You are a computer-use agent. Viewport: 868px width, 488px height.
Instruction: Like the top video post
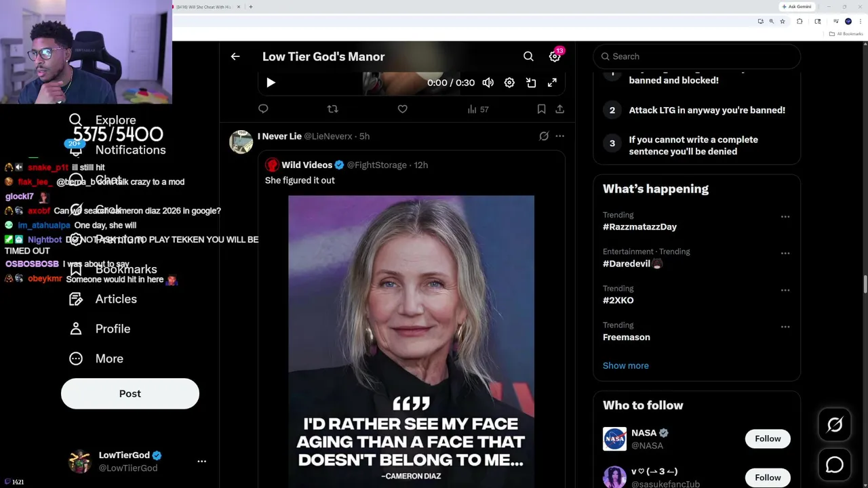402,108
